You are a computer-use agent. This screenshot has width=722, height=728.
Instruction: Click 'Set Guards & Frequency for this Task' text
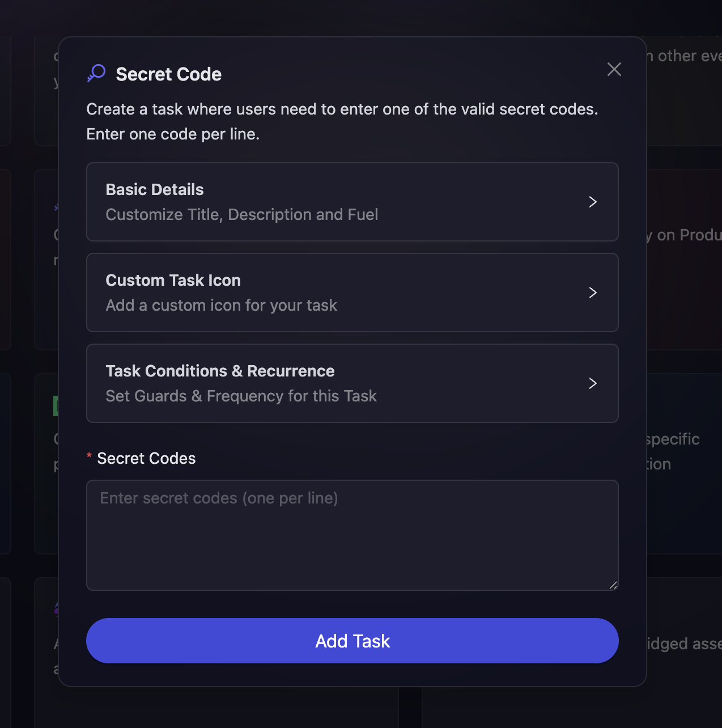241,396
